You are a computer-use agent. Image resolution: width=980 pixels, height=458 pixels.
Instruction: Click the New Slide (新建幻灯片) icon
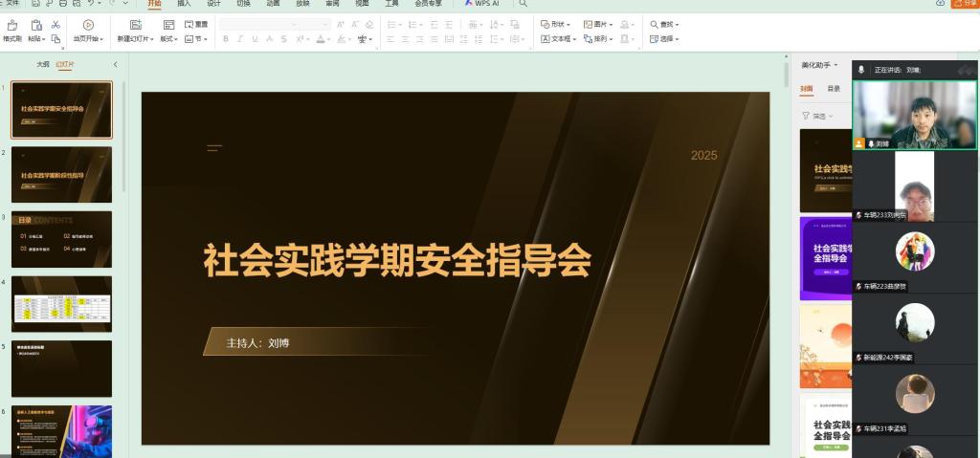point(136,25)
